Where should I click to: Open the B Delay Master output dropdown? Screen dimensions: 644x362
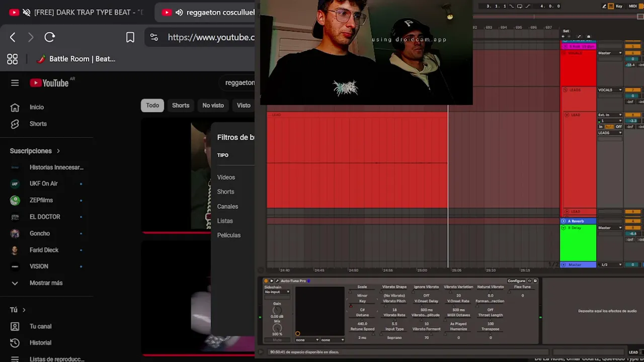click(610, 228)
